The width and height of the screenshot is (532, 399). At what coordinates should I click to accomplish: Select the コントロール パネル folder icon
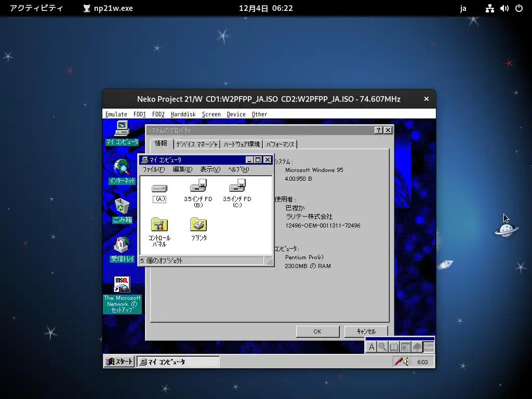pyautogui.click(x=159, y=232)
